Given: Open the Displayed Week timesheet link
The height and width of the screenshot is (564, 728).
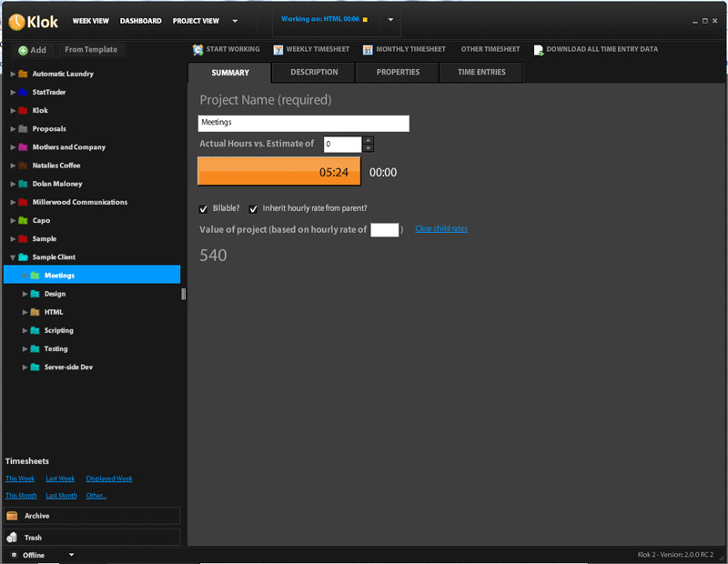Looking at the screenshot, I should [x=109, y=478].
